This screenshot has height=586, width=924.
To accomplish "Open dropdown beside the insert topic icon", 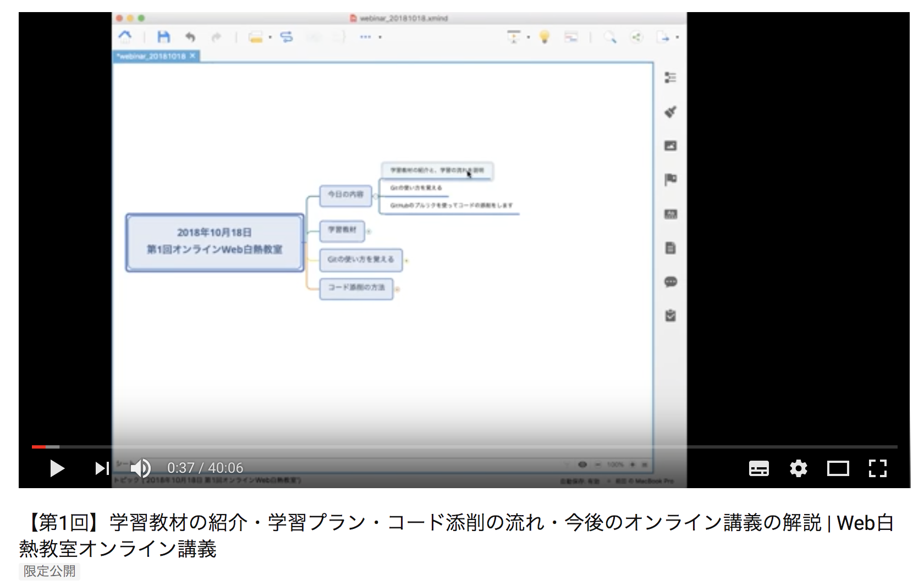I will (x=270, y=37).
